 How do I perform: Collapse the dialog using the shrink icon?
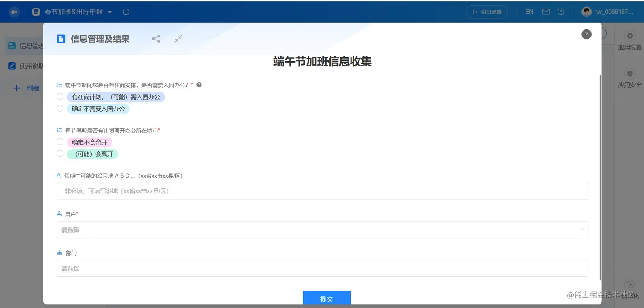[x=178, y=39]
